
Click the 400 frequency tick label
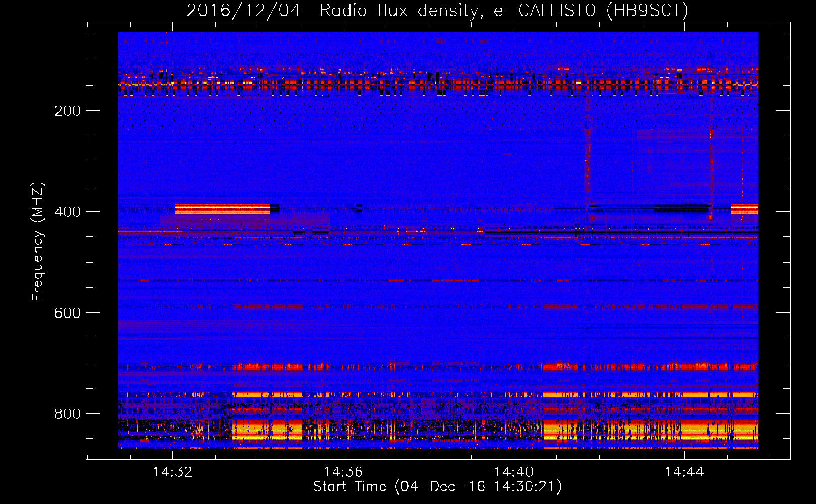pos(68,212)
